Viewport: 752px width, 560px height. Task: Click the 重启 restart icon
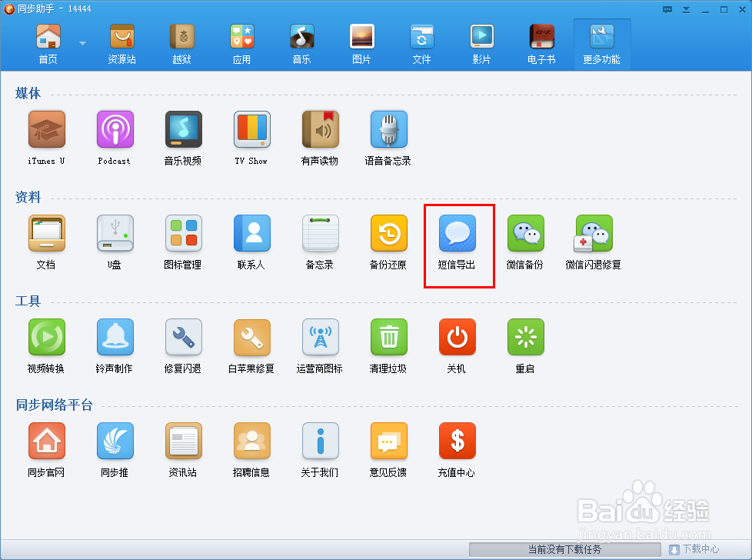(526, 337)
